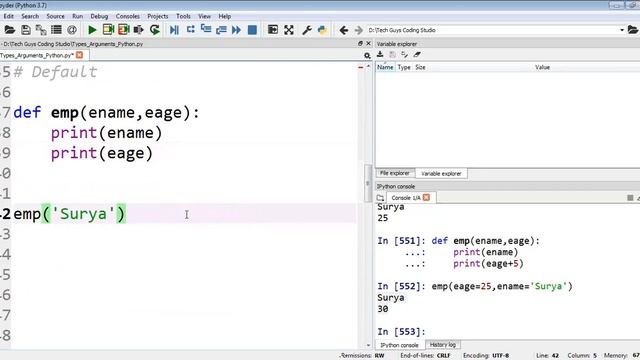This screenshot has height=360, width=640.
Task: Switch to the File explorer tab
Action: (394, 173)
